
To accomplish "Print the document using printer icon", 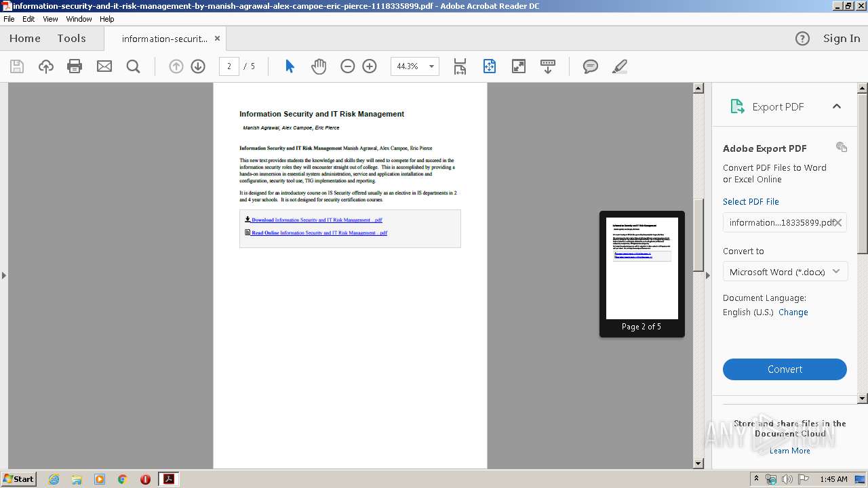I will tap(75, 66).
